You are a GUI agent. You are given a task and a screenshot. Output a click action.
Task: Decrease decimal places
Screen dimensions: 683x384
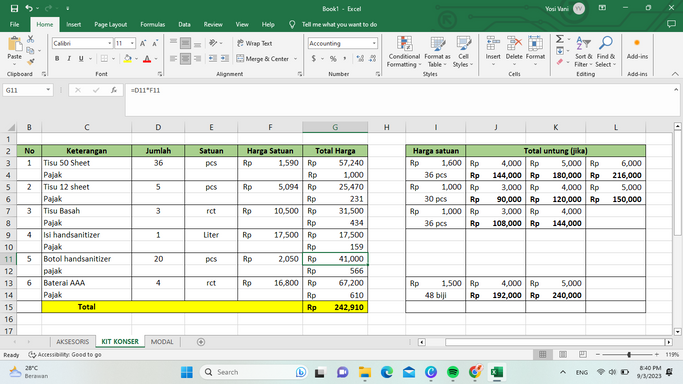pos(373,58)
